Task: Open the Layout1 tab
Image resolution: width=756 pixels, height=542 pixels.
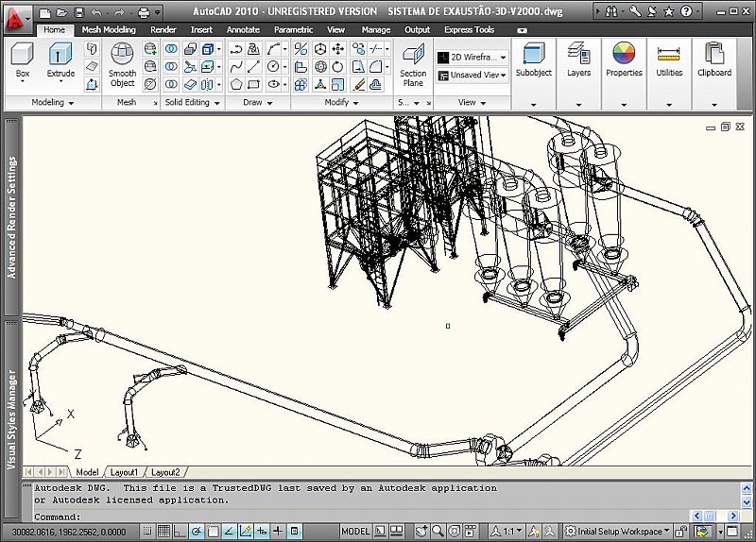Action: click(124, 472)
